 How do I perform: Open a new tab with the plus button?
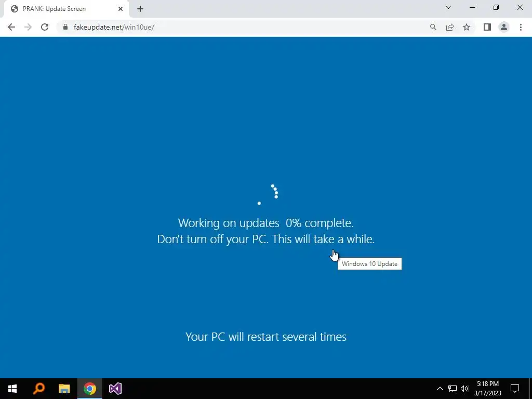[140, 9]
